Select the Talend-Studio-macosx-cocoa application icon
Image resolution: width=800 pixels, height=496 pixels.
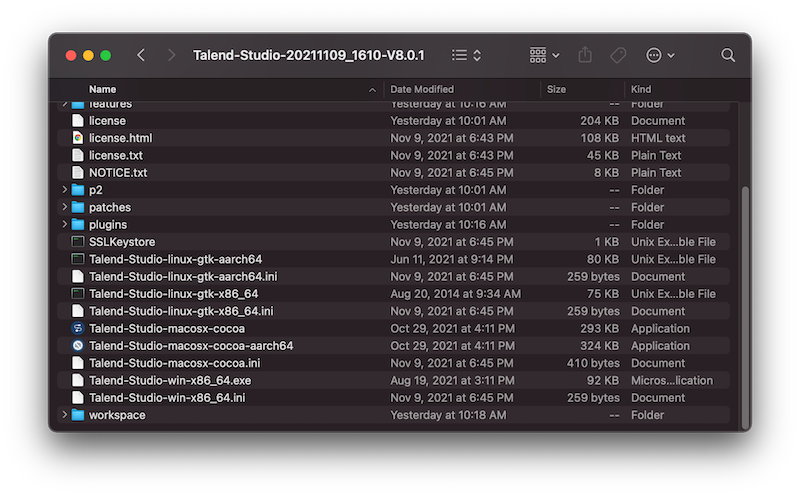pyautogui.click(x=78, y=328)
